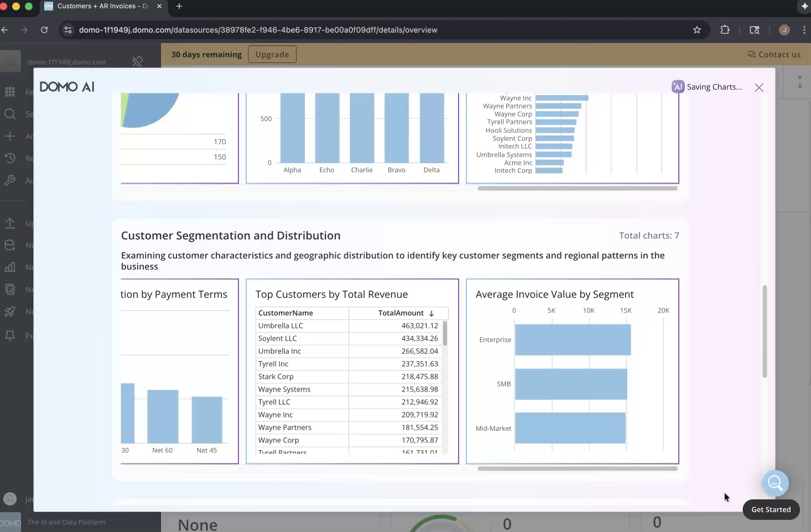Click the wrench tools icon in sidebar

(x=10, y=180)
